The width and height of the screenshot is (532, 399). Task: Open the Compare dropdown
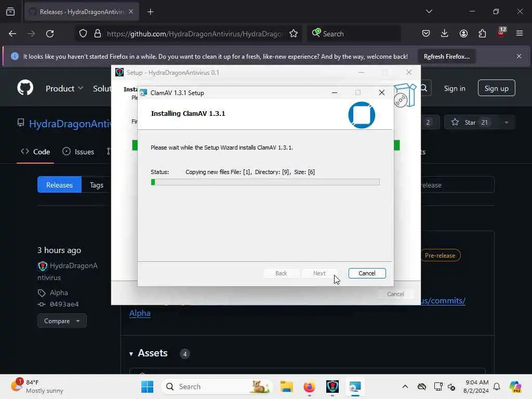tap(62, 321)
